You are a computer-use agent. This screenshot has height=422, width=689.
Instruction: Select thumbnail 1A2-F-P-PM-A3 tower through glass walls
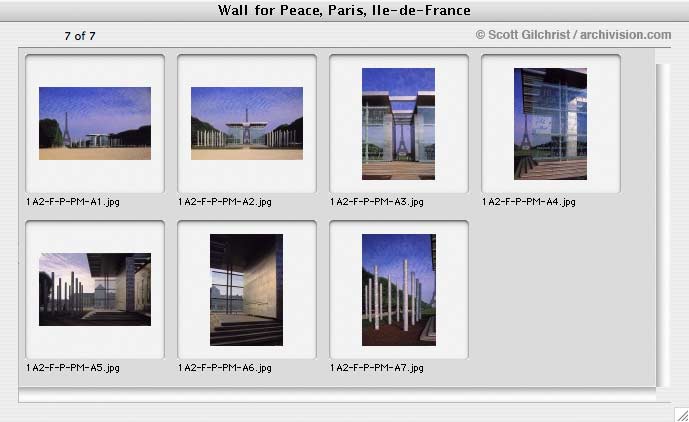click(399, 124)
